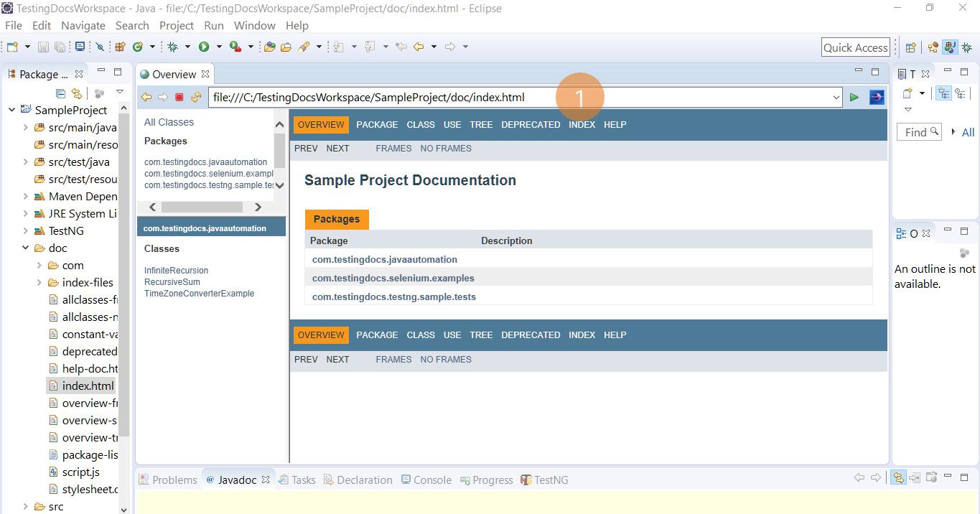The height and width of the screenshot is (514, 980).
Task: Click the All Classes link
Action: 169,122
